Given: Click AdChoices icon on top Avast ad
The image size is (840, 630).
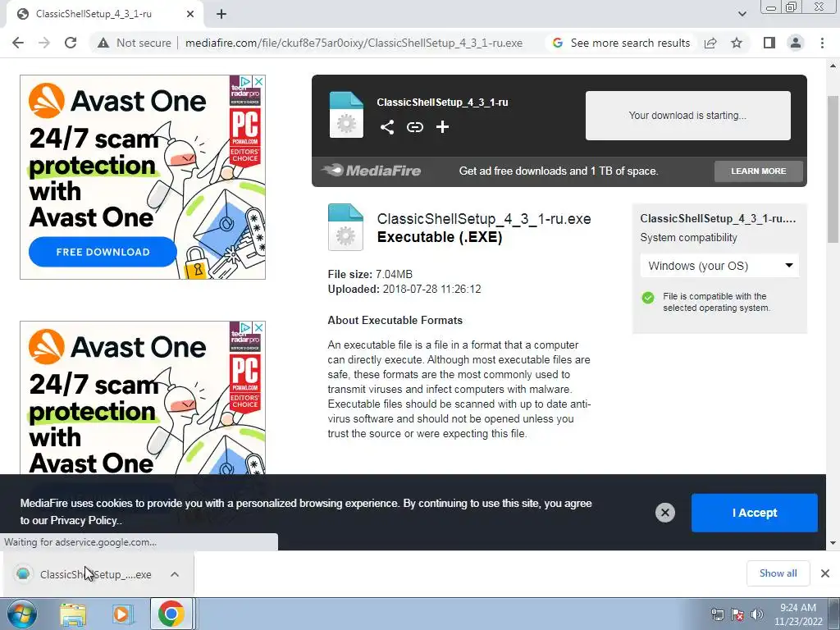Looking at the screenshot, I should (x=244, y=81).
